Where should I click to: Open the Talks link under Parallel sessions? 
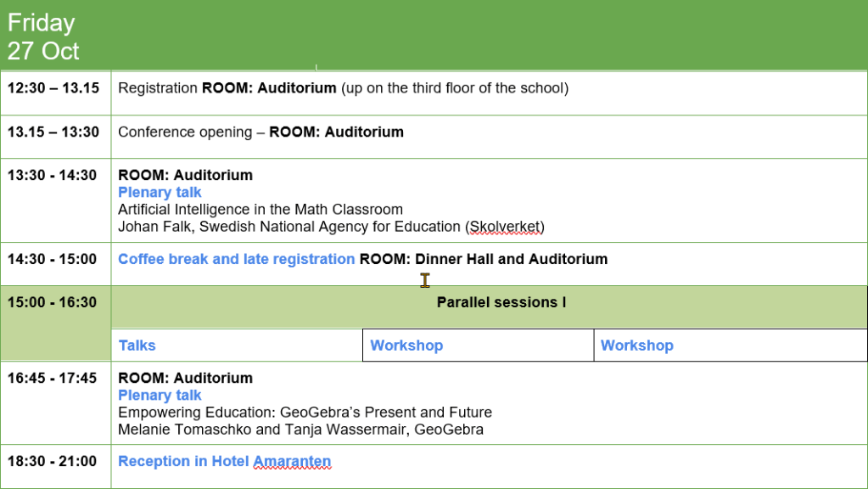137,346
